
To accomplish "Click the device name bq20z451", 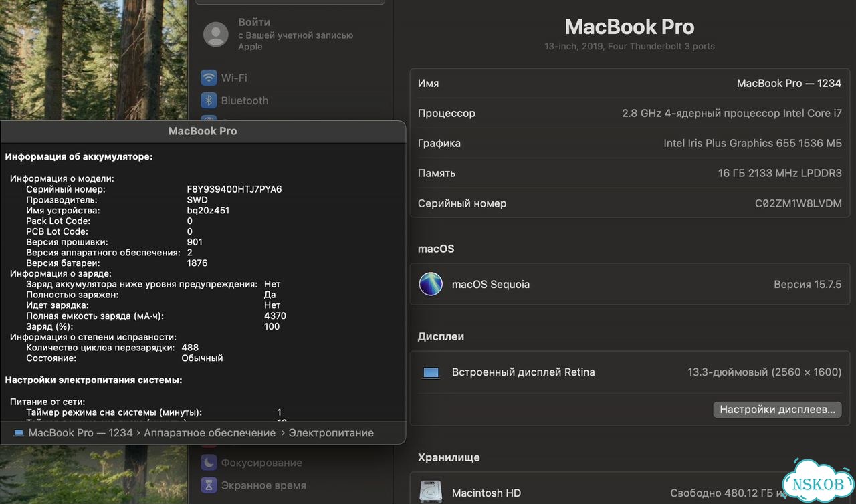I will 208,210.
